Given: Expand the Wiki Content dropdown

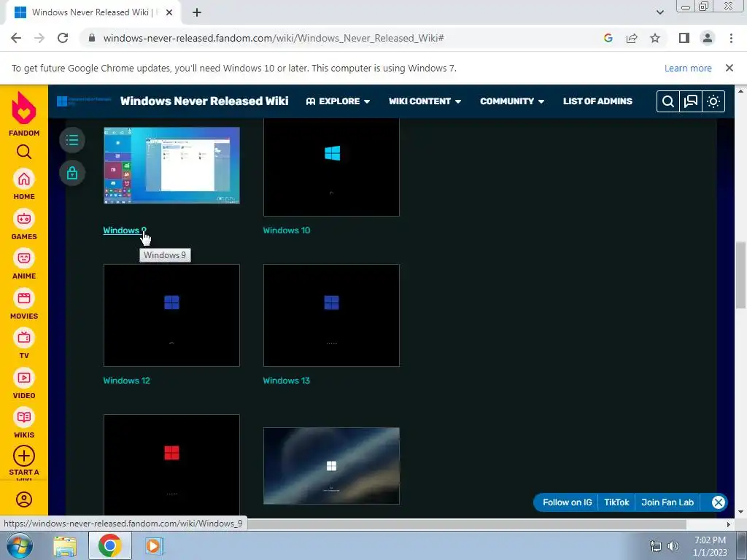Looking at the screenshot, I should point(425,101).
